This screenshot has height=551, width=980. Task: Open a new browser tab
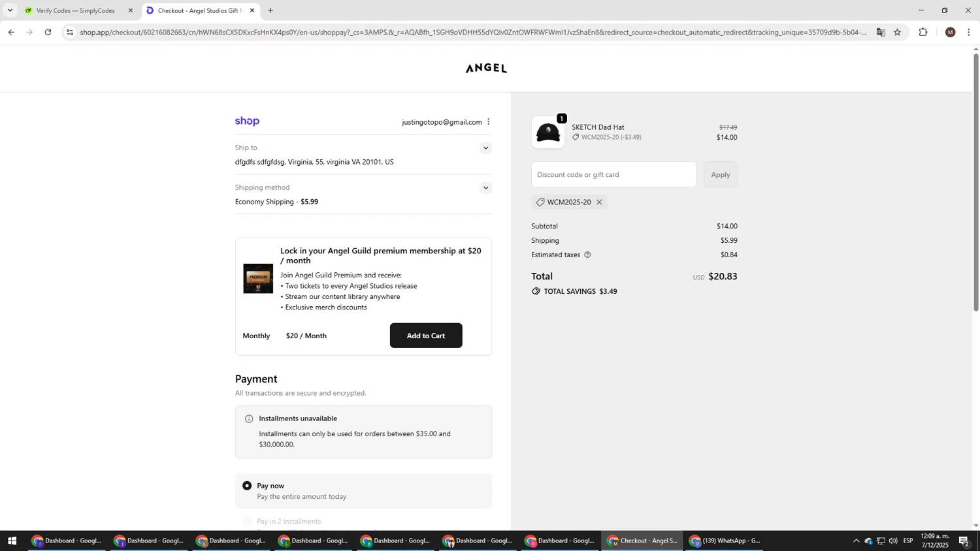tap(270, 10)
